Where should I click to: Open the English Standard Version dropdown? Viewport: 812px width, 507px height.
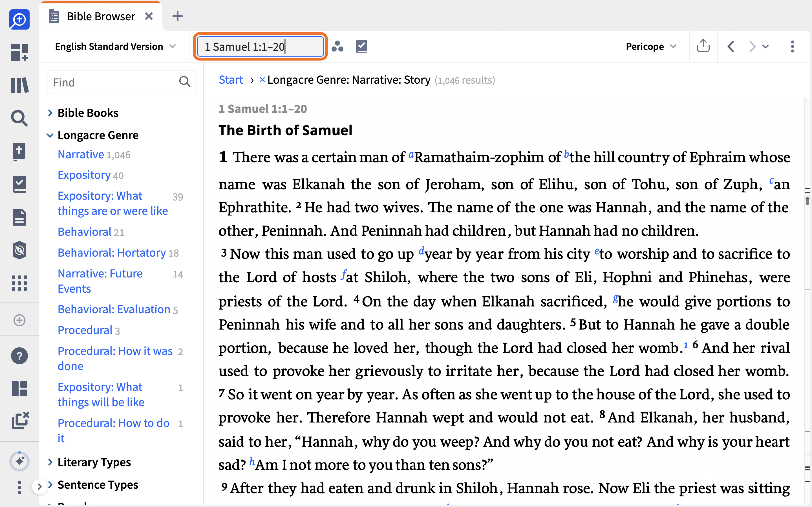(115, 46)
